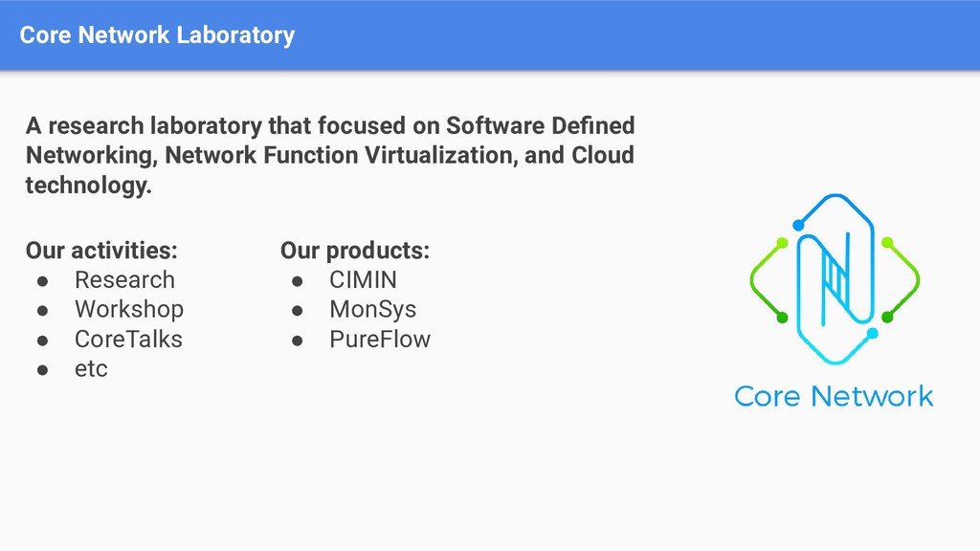This screenshot has height=551, width=980.
Task: Select the slide title Core Network Laboratory
Action: tap(157, 35)
